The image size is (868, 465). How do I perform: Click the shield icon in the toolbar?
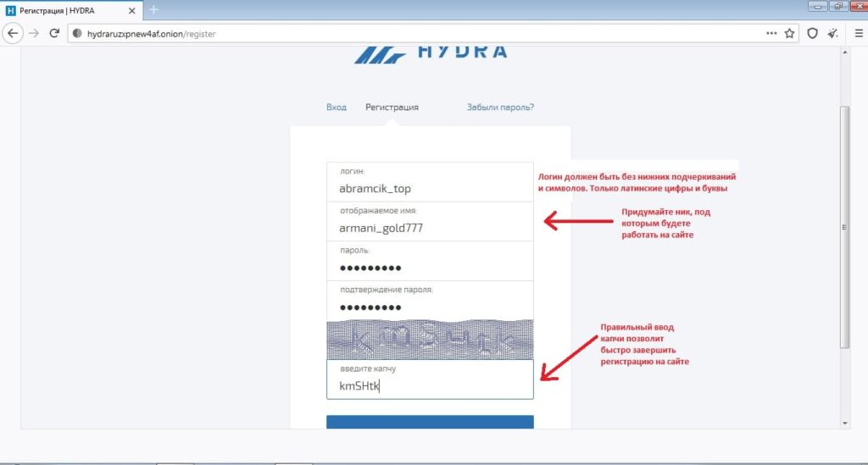tap(812, 33)
